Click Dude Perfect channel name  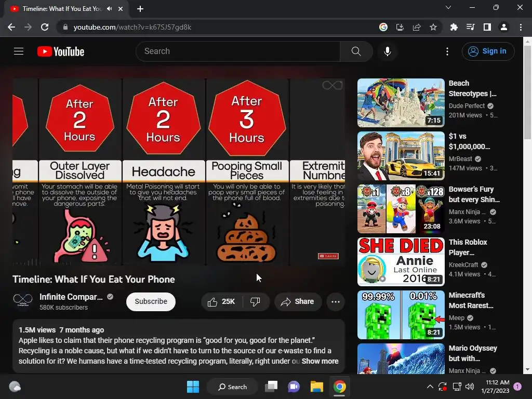[x=467, y=106]
